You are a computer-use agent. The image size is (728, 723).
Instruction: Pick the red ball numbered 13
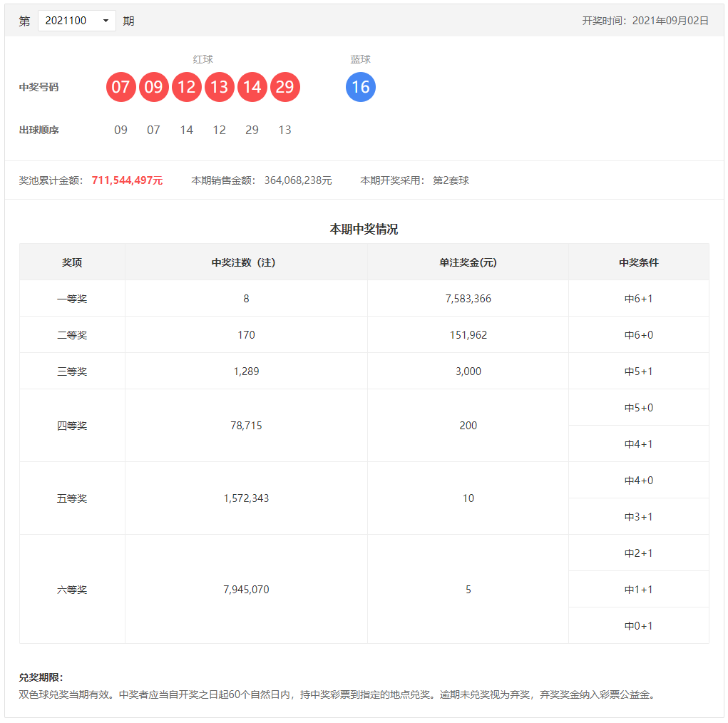click(x=220, y=87)
